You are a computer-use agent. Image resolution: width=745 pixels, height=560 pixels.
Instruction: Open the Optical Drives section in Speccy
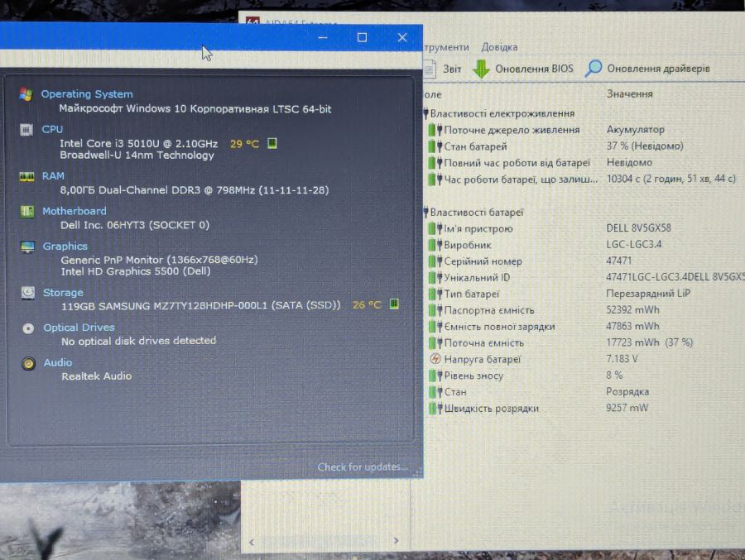[x=79, y=328]
